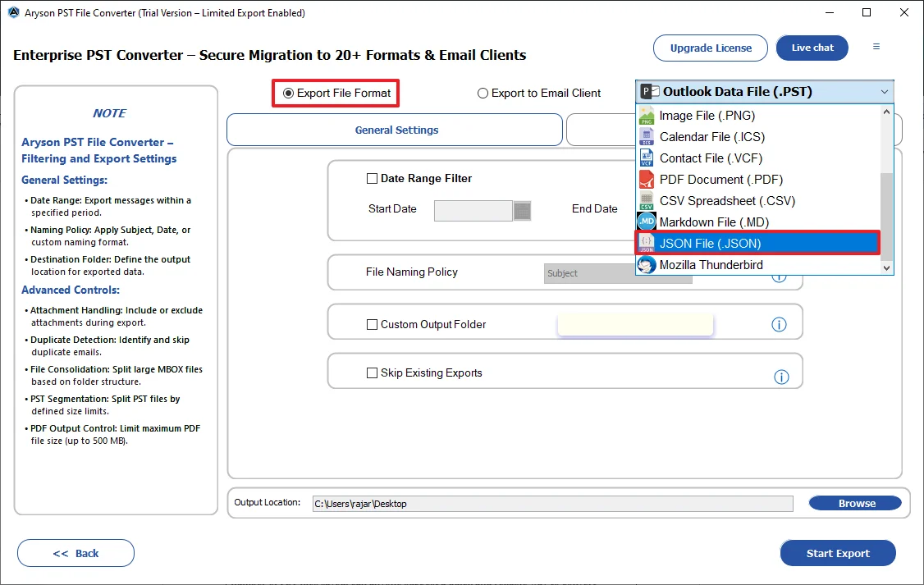This screenshot has width=924, height=585.
Task: Click the Calendar File ICS icon
Action: tap(647, 137)
